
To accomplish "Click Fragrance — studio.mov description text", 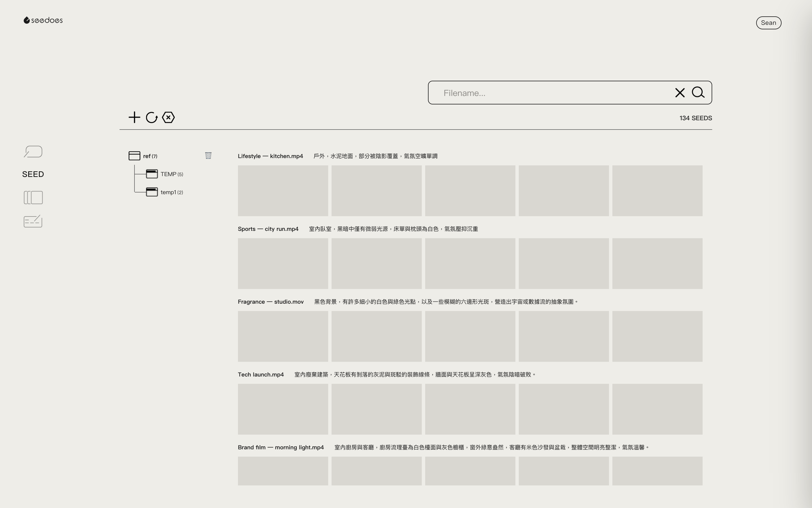I will point(446,302).
